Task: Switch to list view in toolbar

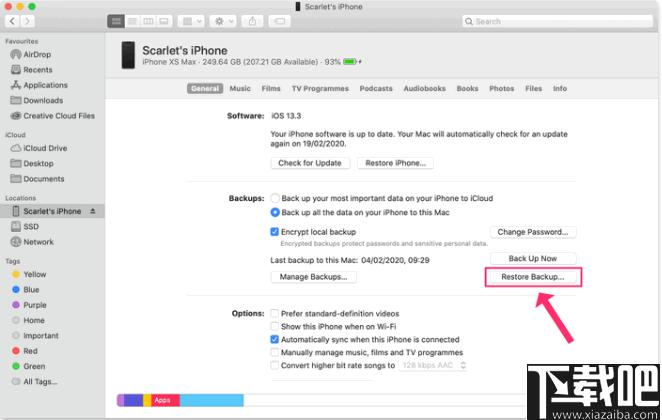Action: tap(132, 21)
